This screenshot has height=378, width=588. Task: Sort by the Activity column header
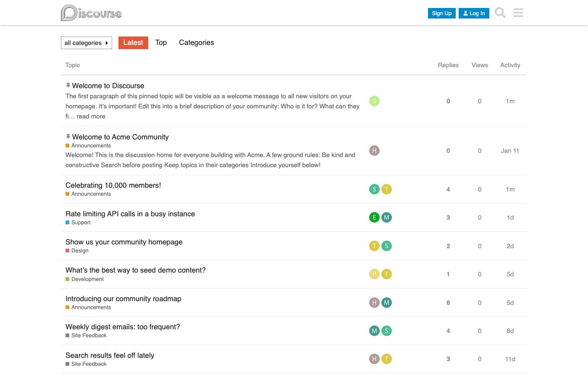(510, 65)
